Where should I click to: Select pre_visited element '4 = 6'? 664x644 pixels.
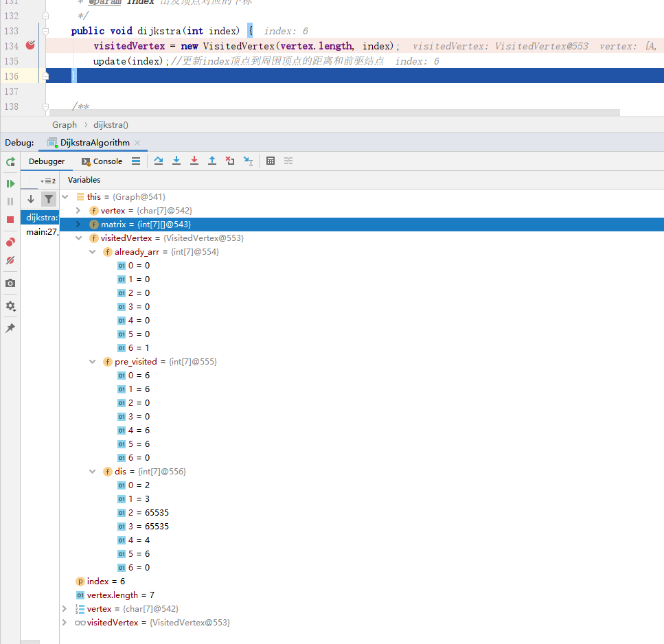tap(362, 430)
